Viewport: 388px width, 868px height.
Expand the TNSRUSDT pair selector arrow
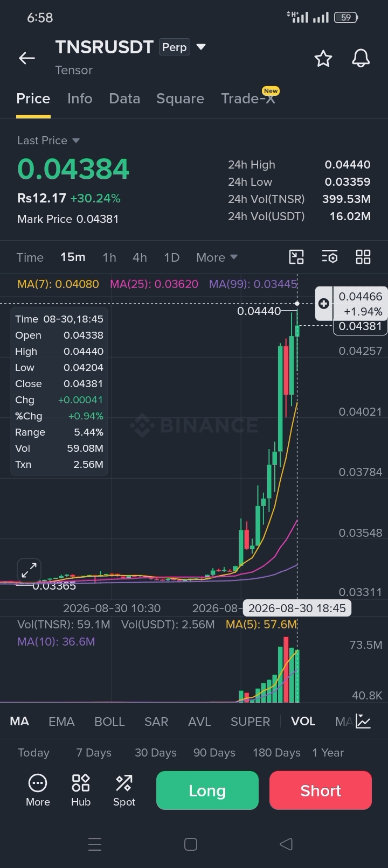201,47
